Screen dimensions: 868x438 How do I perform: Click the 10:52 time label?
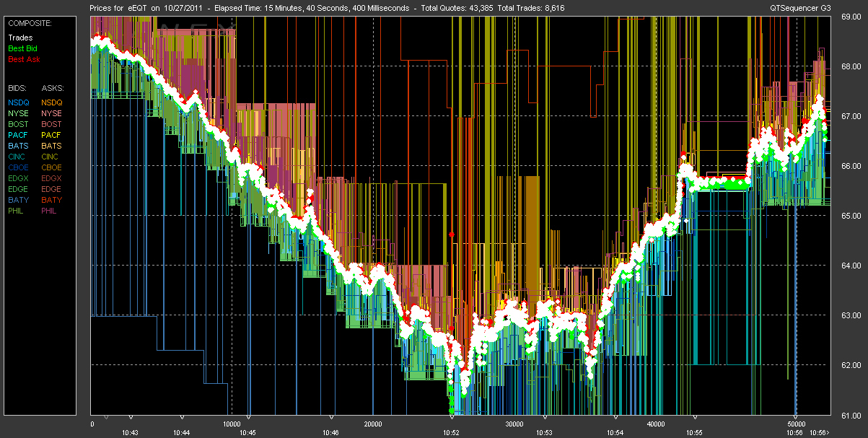(452, 432)
